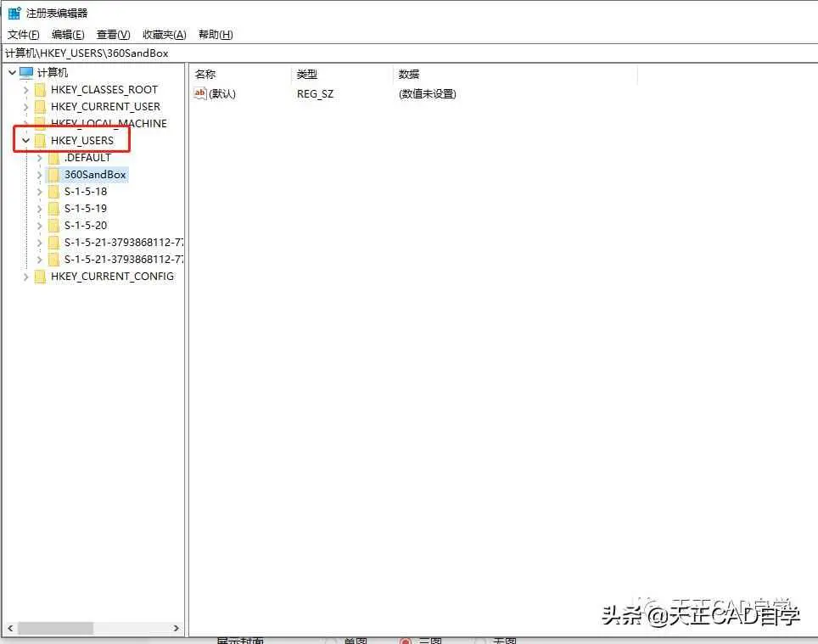Click the HKEY_CURRENT_CONFIG folder icon
The height and width of the screenshot is (644, 818).
[x=40, y=277]
